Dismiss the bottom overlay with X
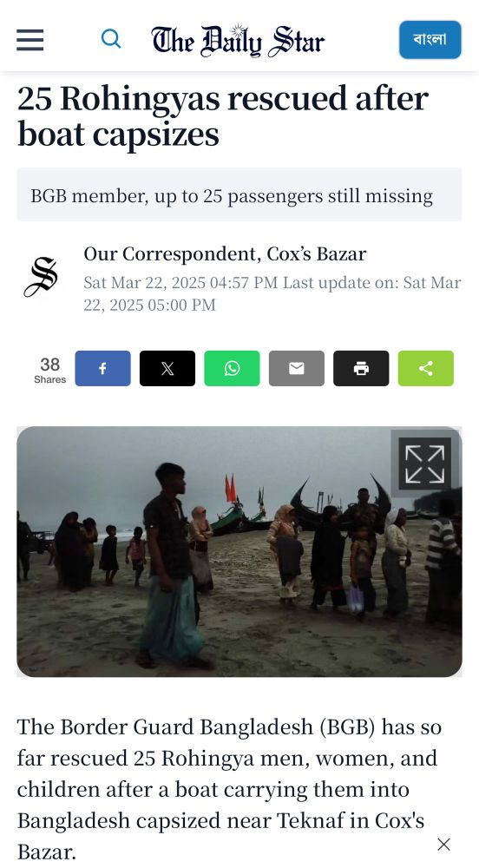 point(443,845)
